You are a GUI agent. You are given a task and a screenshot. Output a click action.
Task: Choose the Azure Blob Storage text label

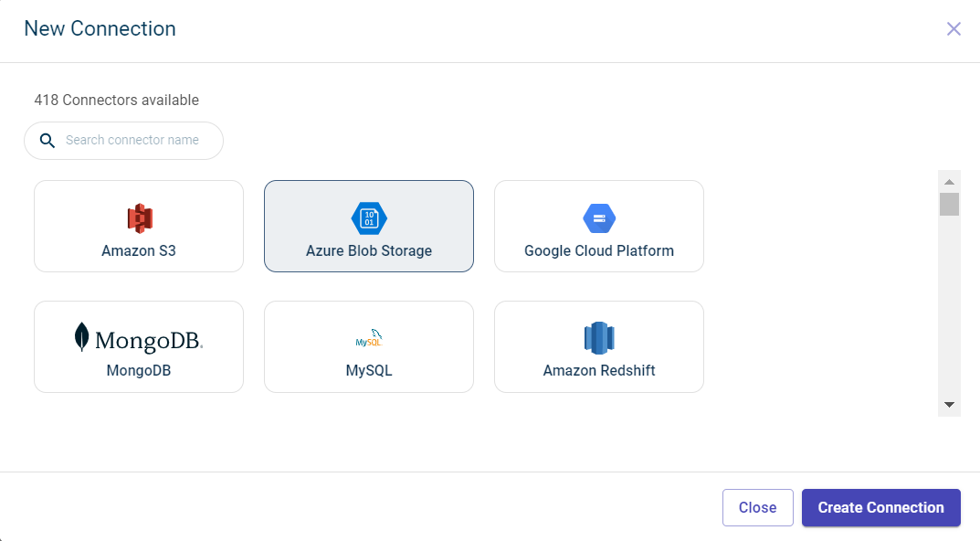[x=369, y=250]
